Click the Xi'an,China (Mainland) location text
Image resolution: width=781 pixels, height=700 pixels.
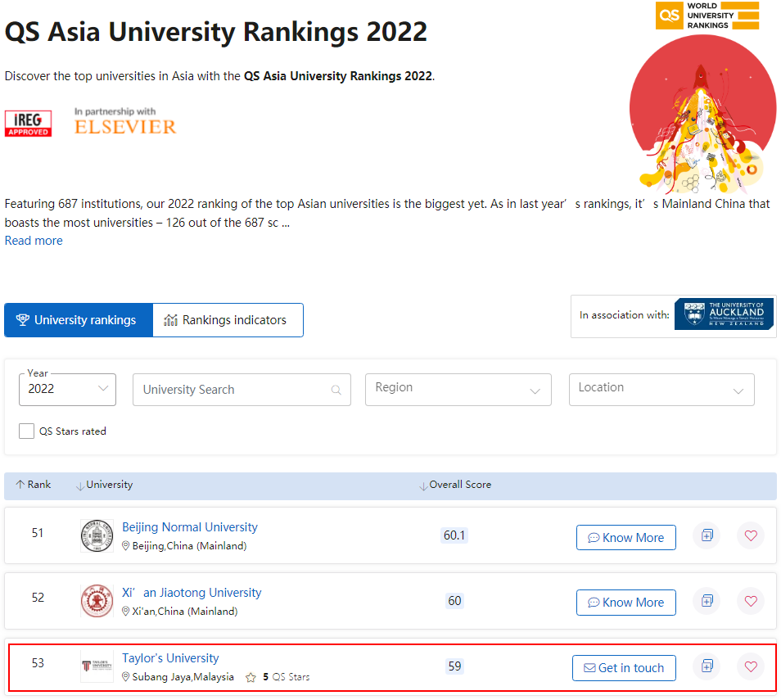coord(185,612)
